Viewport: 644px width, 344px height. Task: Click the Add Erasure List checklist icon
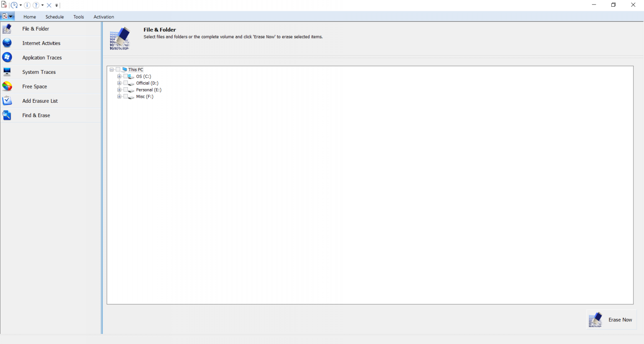click(x=7, y=101)
